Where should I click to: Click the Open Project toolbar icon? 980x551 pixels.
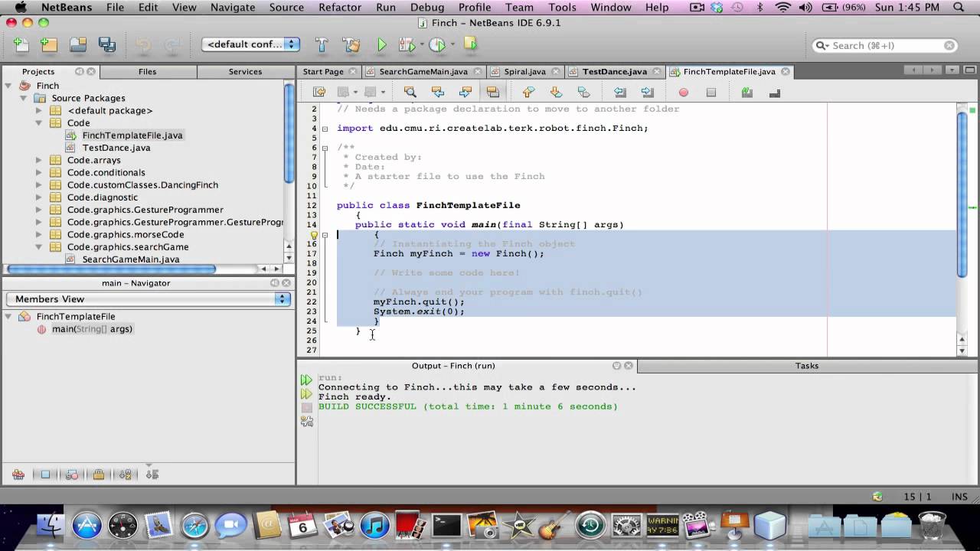click(78, 45)
